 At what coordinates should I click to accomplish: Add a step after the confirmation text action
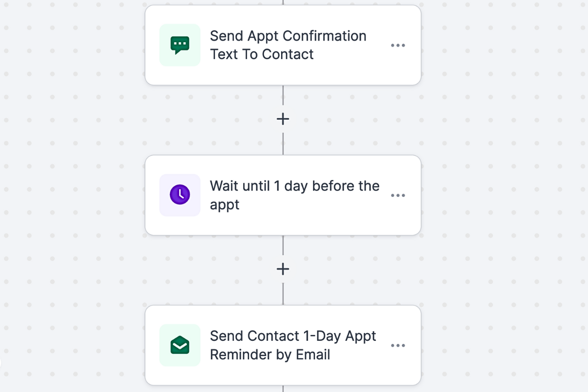(283, 119)
